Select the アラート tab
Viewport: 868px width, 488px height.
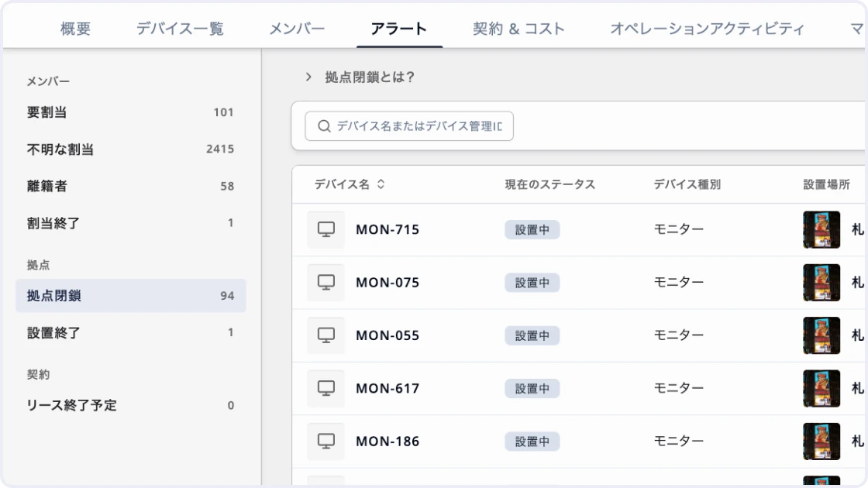pos(398,29)
